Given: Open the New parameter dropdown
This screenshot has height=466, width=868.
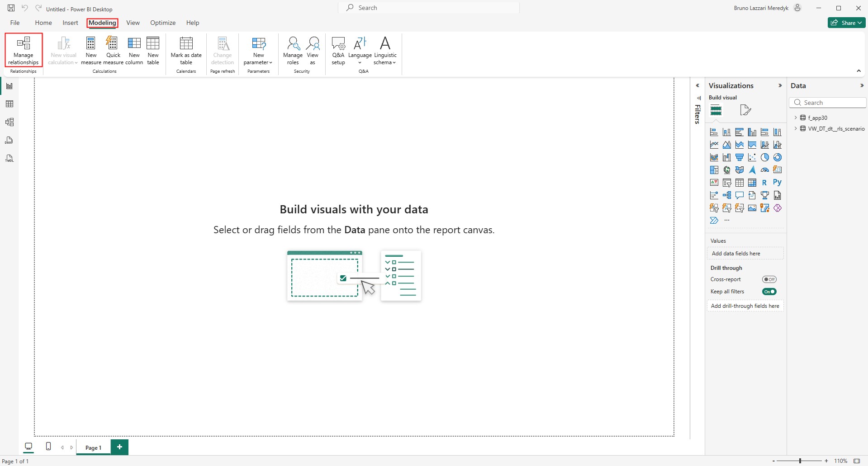Looking at the screenshot, I should coord(258,50).
